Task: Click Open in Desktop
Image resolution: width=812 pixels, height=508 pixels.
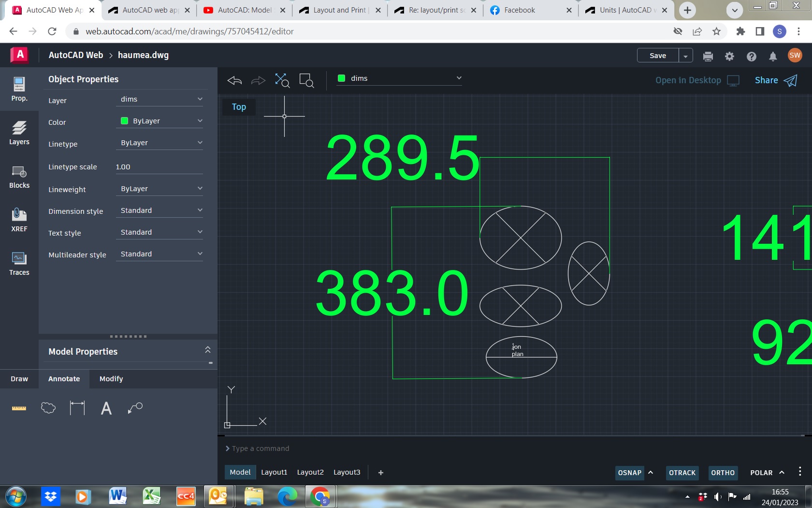Action: point(688,80)
